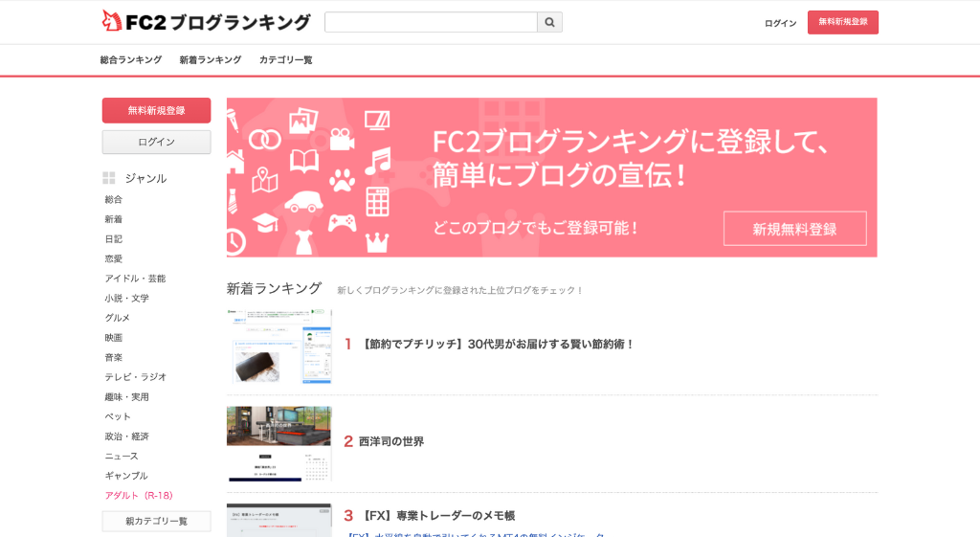The height and width of the screenshot is (537, 980).
Task: Select ペット genre in sidebar
Action: tap(118, 416)
